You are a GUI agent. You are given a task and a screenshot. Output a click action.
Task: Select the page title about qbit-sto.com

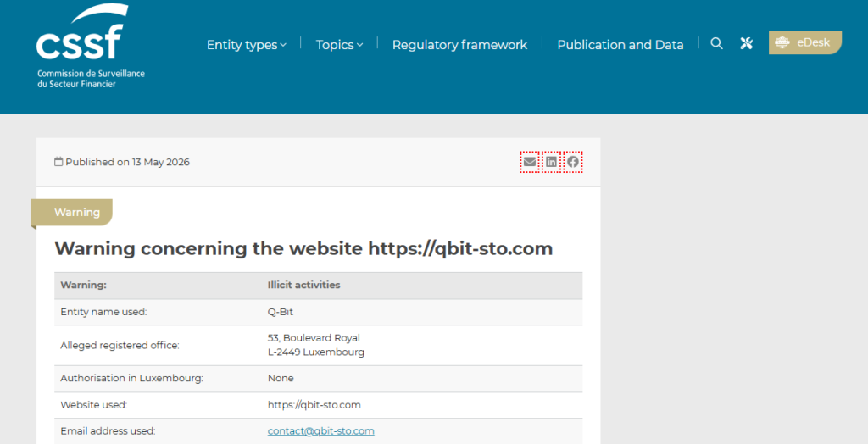click(303, 248)
